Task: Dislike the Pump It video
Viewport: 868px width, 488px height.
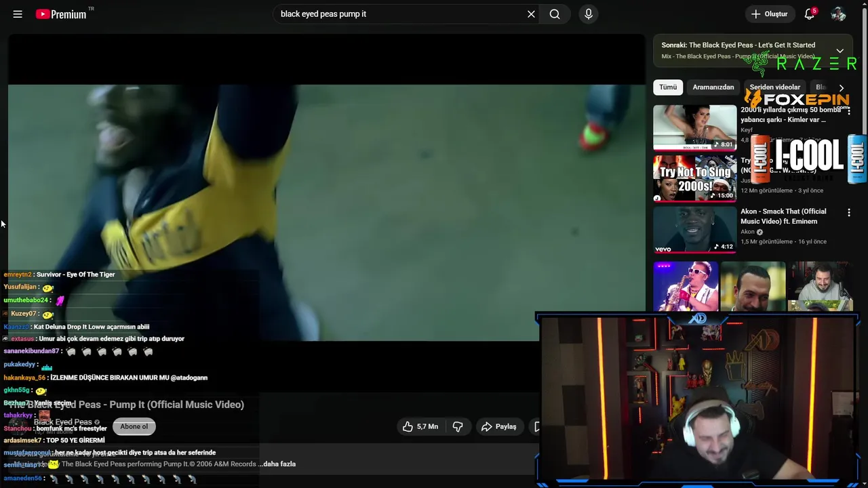Action: point(458,426)
